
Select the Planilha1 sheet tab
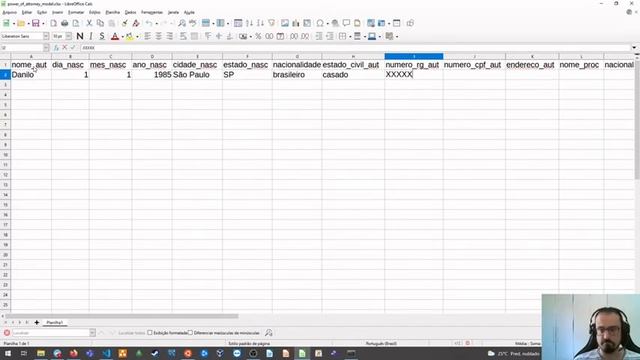(x=54, y=322)
